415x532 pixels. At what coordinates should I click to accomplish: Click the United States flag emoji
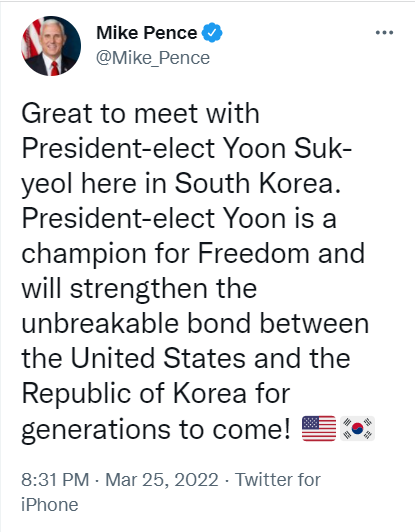point(319,429)
